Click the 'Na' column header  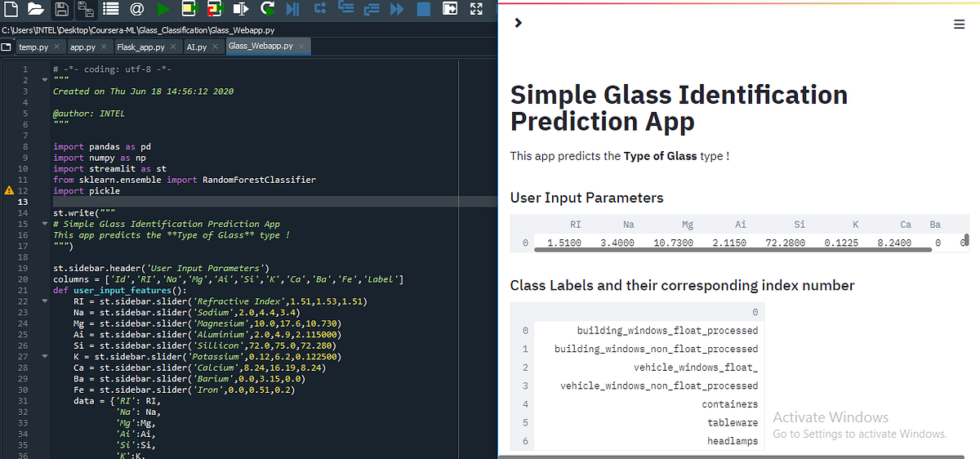(629, 224)
